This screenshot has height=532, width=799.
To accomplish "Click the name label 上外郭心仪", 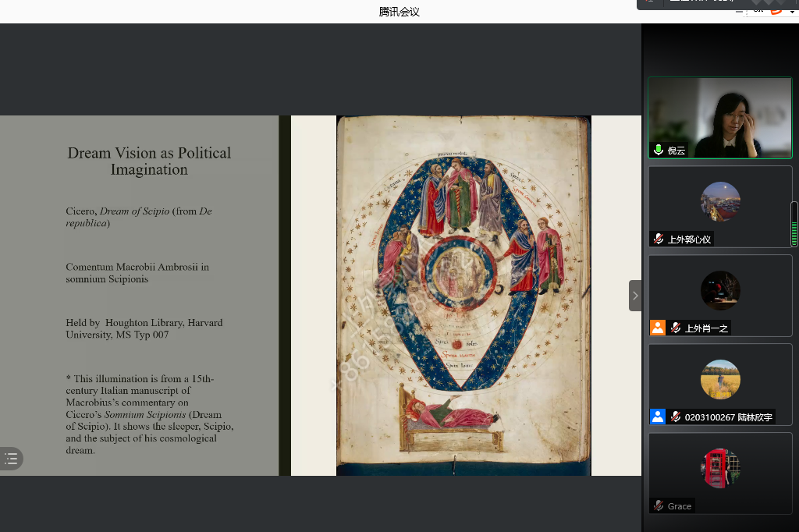I will [x=689, y=239].
